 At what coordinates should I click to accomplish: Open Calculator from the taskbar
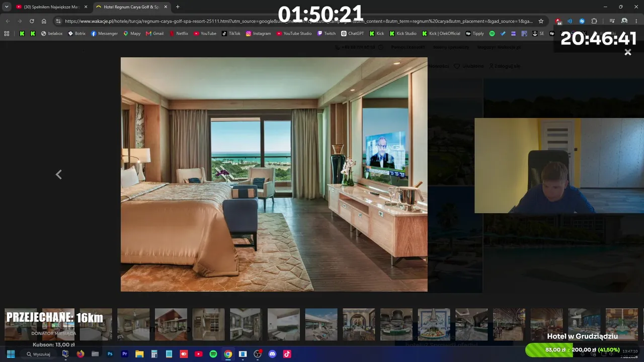click(x=154, y=354)
